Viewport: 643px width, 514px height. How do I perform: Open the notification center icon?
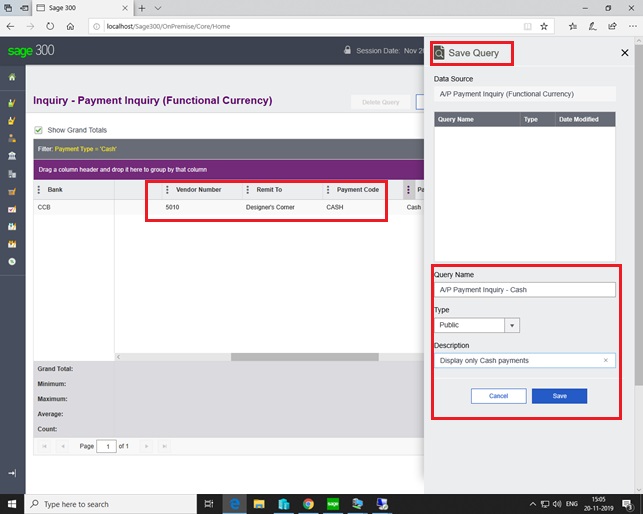627,504
